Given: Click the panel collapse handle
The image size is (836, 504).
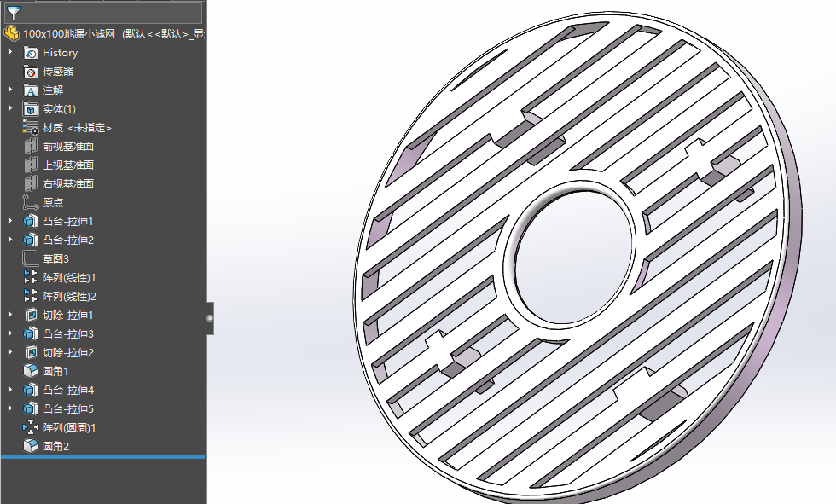Looking at the screenshot, I should [x=210, y=318].
